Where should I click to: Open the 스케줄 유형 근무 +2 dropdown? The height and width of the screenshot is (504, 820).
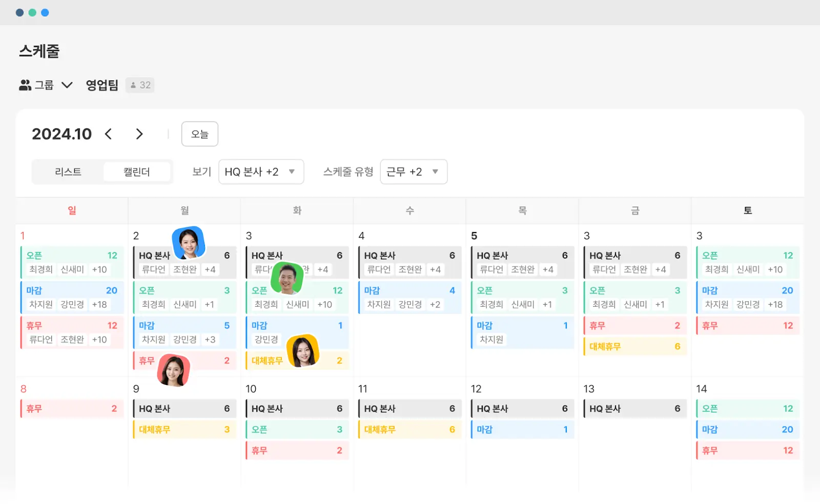(414, 172)
